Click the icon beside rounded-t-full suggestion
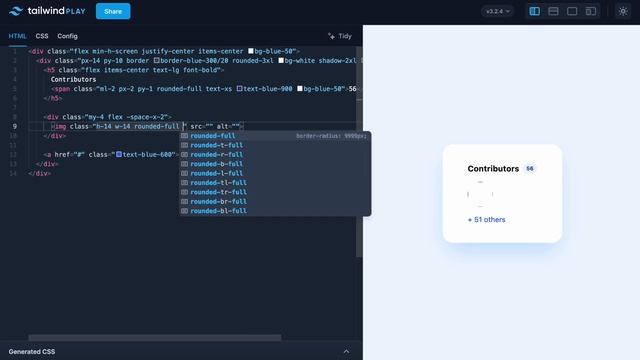 pyautogui.click(x=184, y=145)
